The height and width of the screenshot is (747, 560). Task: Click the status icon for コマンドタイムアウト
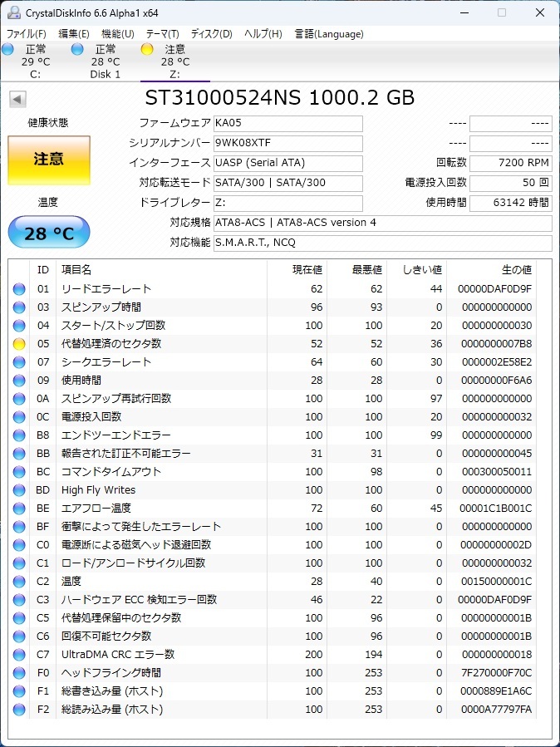[x=19, y=472]
